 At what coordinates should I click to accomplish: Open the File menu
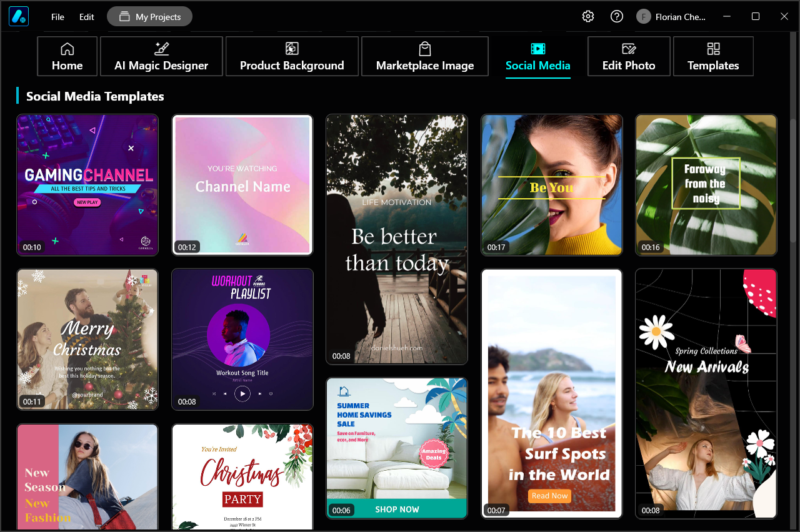57,17
